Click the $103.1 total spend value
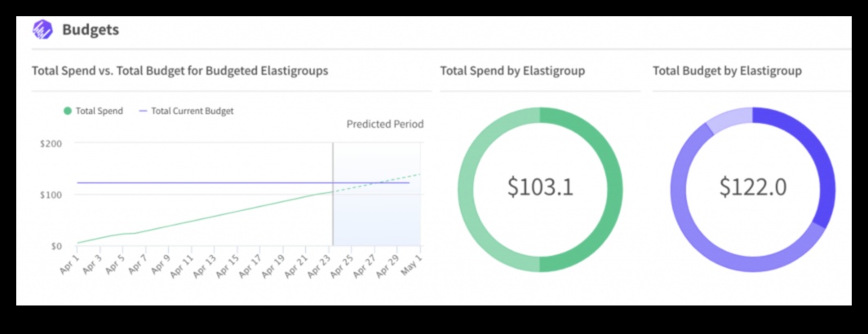Viewport: 868px width, 334px height. pos(540,187)
